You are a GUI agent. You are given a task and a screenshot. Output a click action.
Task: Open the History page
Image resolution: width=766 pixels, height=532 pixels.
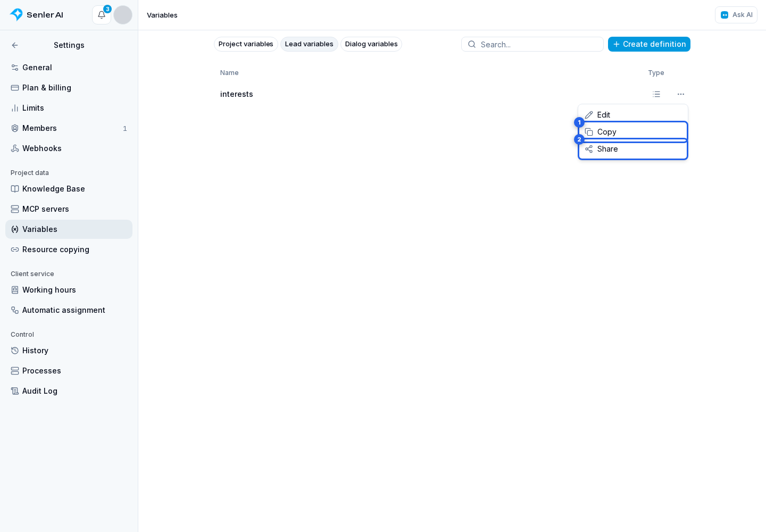coord(69,351)
